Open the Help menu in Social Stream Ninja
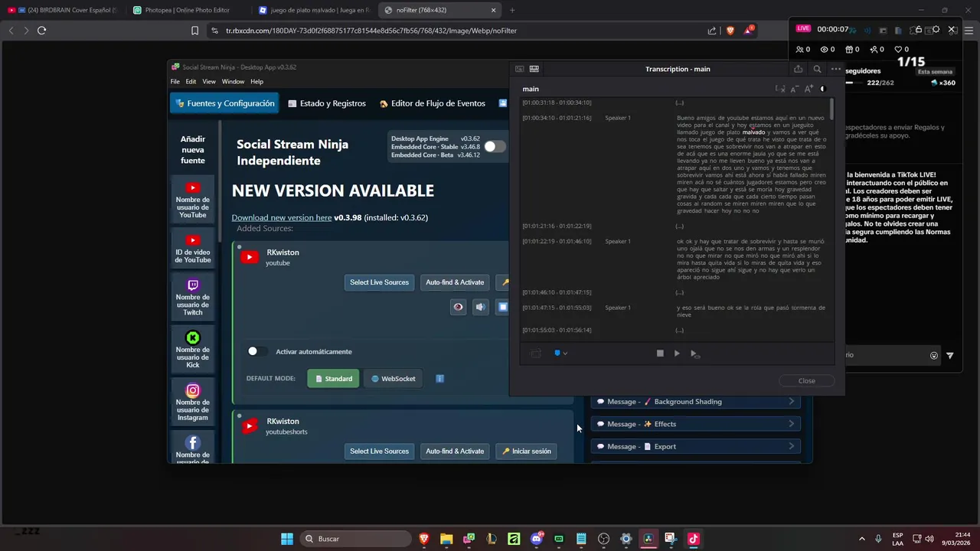This screenshot has width=980, height=551. pos(256,81)
